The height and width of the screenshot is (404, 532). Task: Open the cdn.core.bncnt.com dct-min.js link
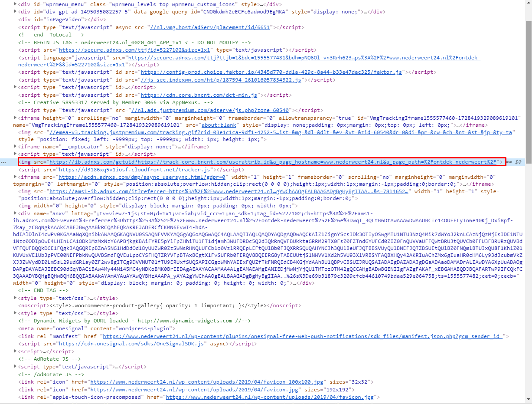click(x=199, y=95)
